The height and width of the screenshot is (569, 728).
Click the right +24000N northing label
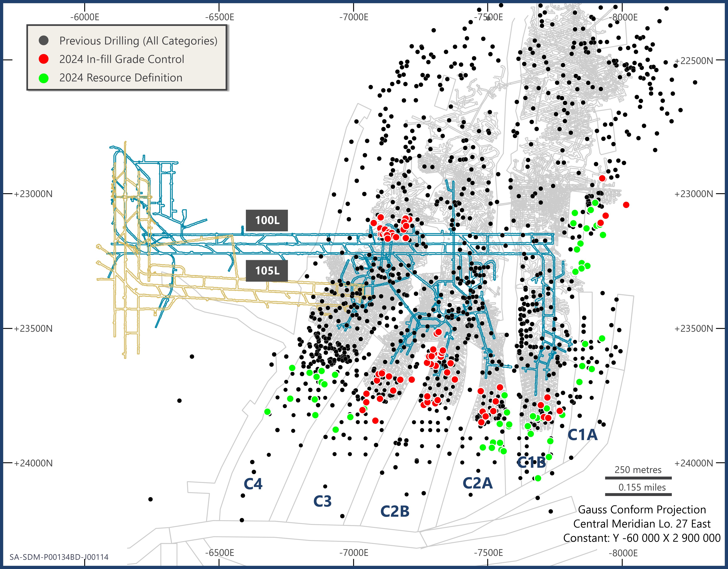tap(694, 463)
